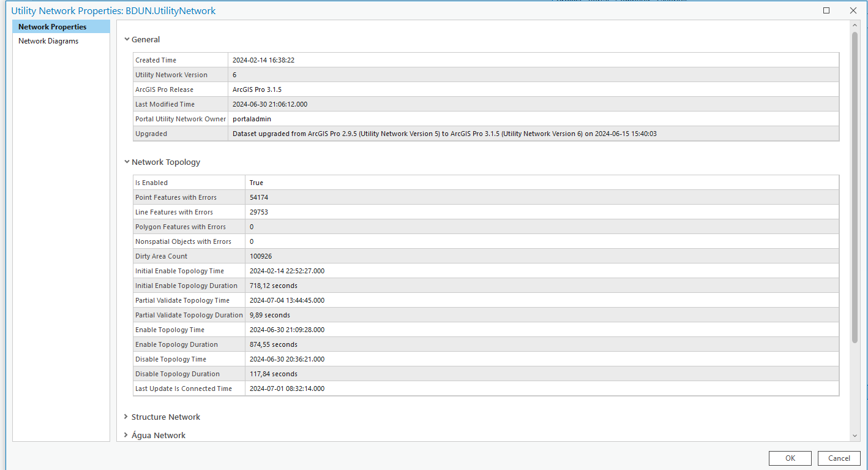Click the Partial Validate Topology Time label
This screenshot has width=868, height=470.
click(182, 300)
